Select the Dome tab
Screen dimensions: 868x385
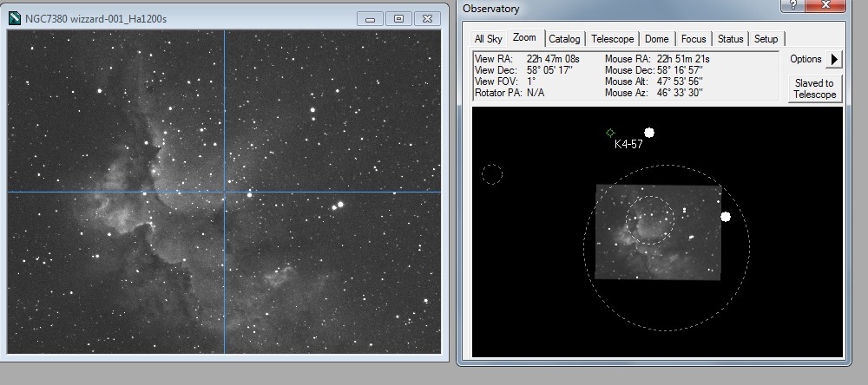tap(657, 39)
